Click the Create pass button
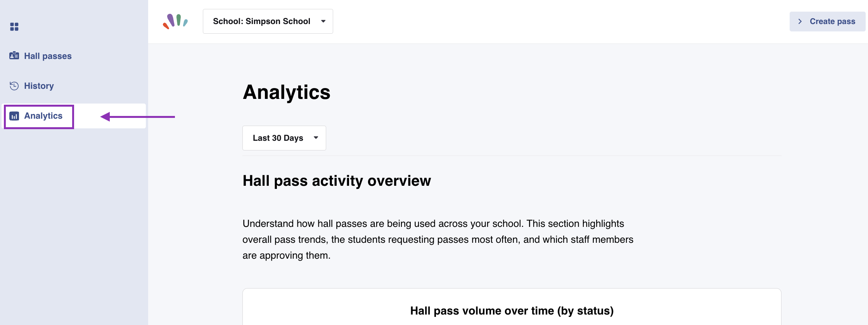The width and height of the screenshot is (868, 325). click(828, 21)
